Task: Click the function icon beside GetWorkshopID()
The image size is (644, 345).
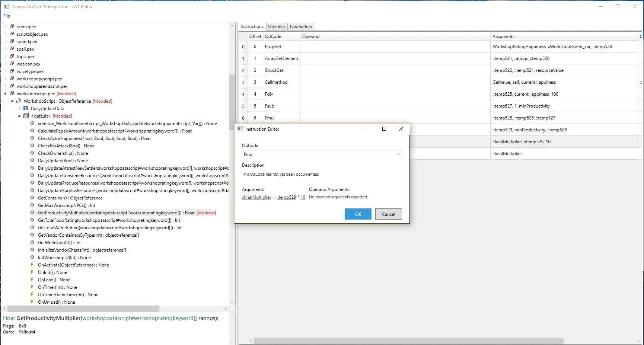Action: [32, 242]
